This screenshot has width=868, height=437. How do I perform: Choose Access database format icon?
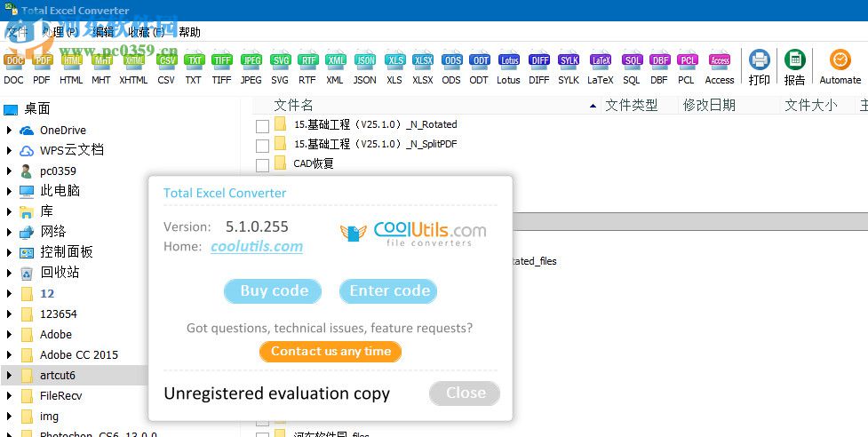click(720, 61)
